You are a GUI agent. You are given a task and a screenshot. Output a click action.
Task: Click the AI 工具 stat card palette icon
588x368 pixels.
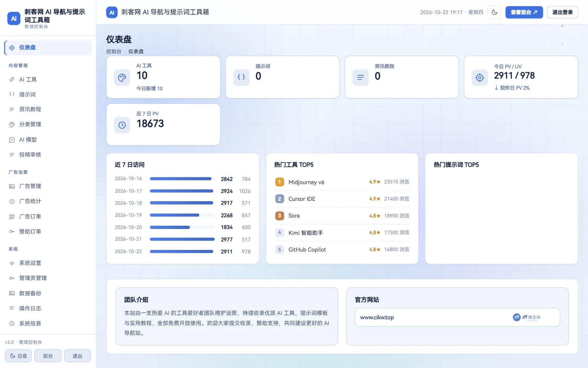pyautogui.click(x=122, y=78)
